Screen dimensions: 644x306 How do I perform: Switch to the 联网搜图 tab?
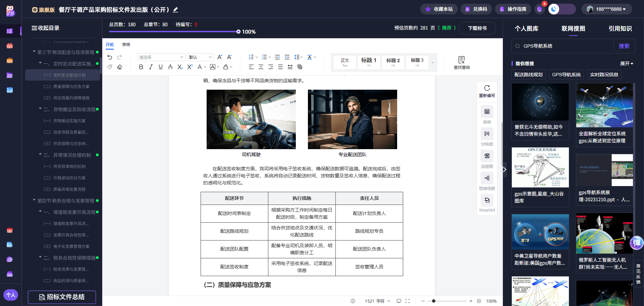click(x=574, y=29)
